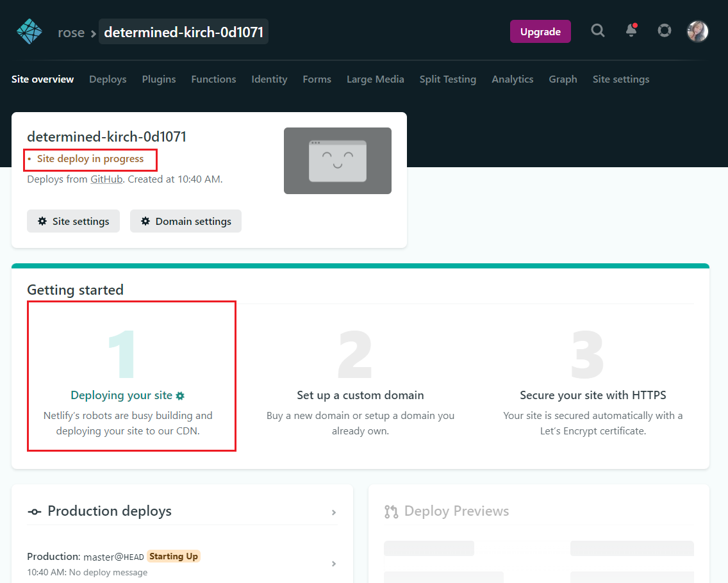The height and width of the screenshot is (583, 728).
Task: Click the site preview thumbnail
Action: coord(338,161)
